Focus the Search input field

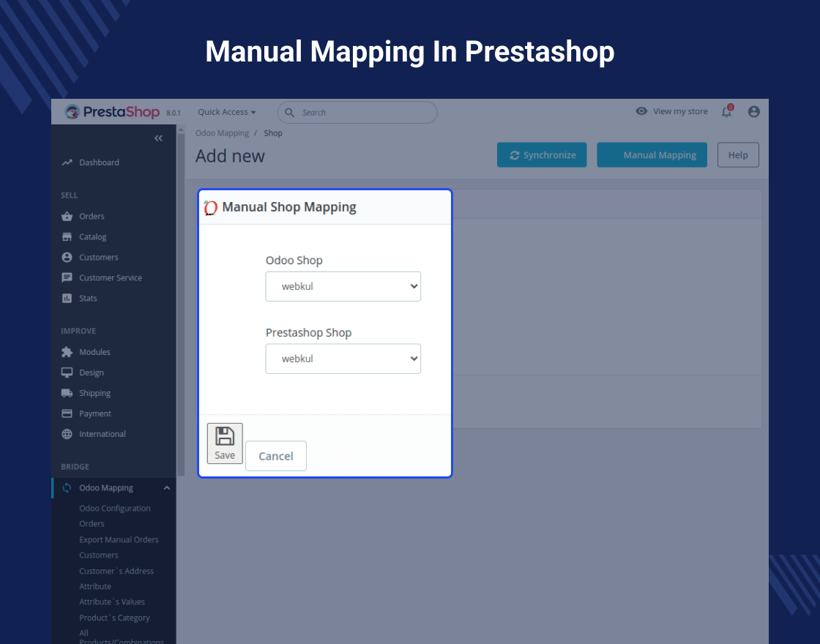point(357,113)
